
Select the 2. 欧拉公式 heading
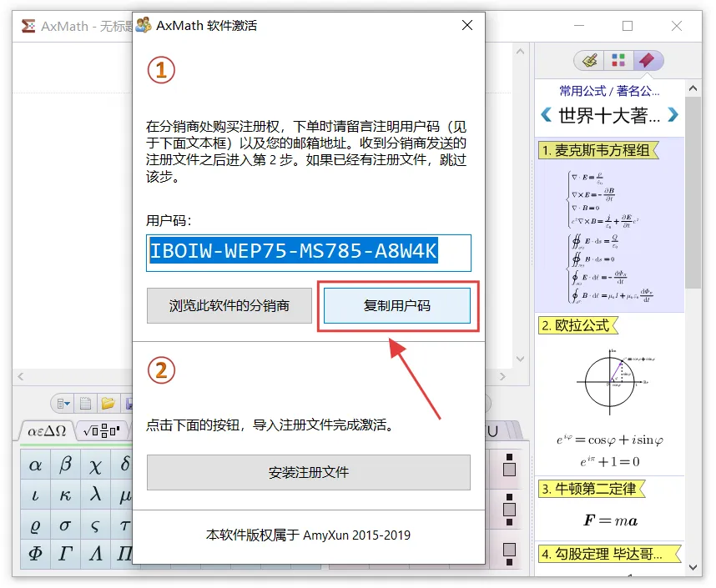click(578, 325)
